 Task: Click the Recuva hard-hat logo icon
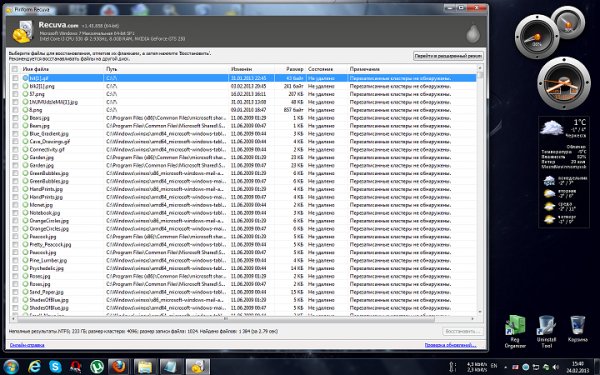[22, 32]
